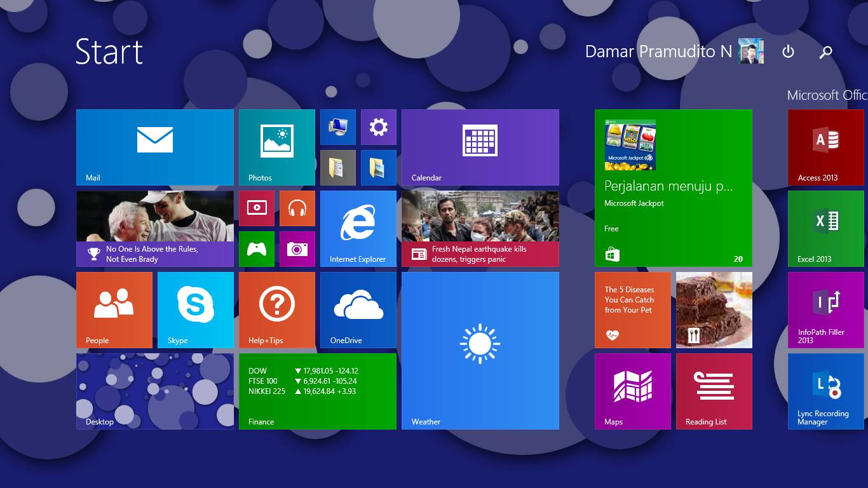868x488 pixels.
Task: Open the Sports news tile about Brady
Action: click(155, 229)
